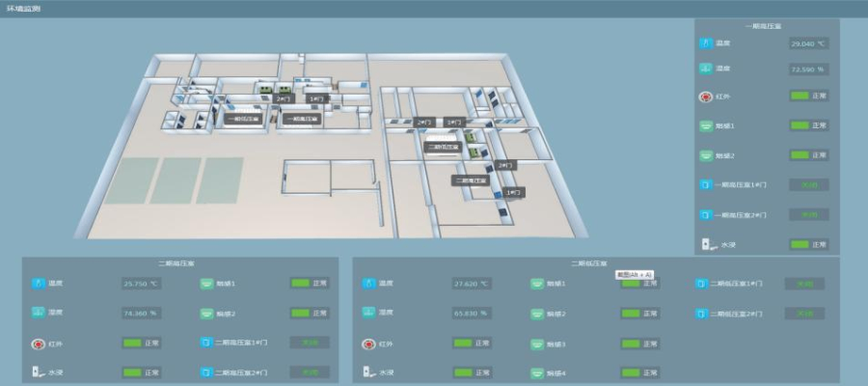Click humidity icon in 一期高压室 right panel

pos(706,69)
